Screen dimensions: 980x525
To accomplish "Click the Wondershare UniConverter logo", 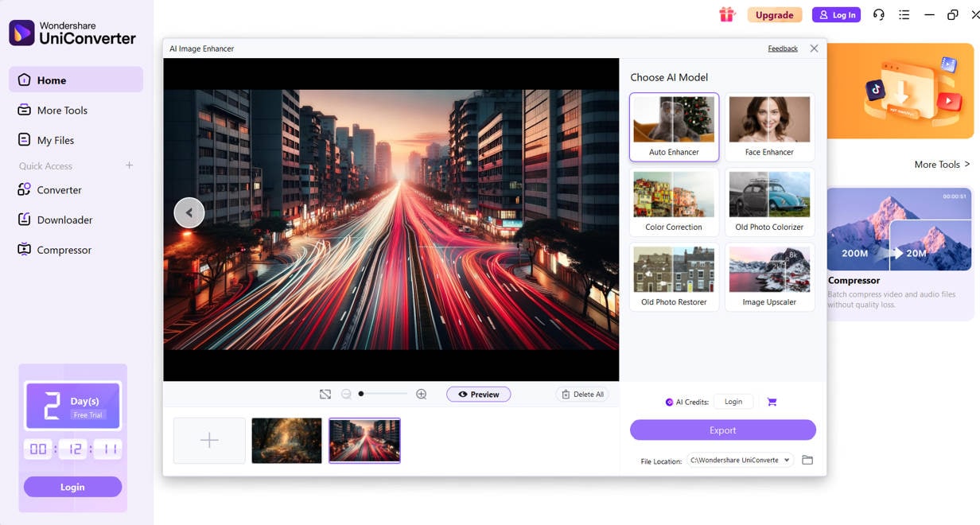I will (x=72, y=33).
